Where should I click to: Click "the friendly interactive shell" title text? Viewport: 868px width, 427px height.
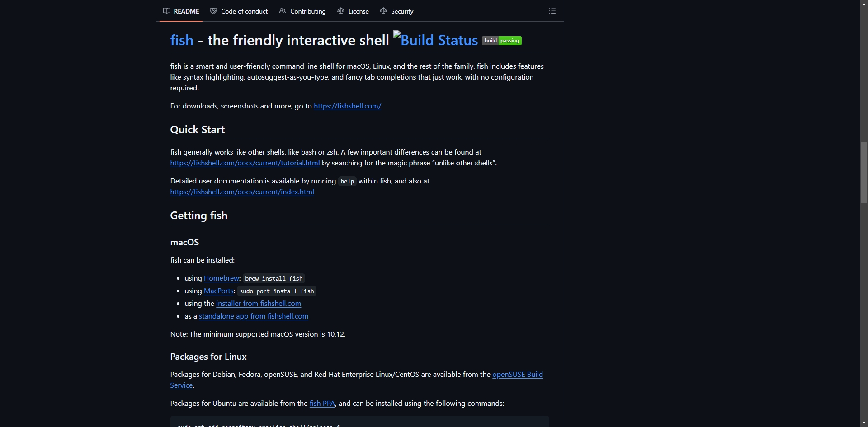298,40
